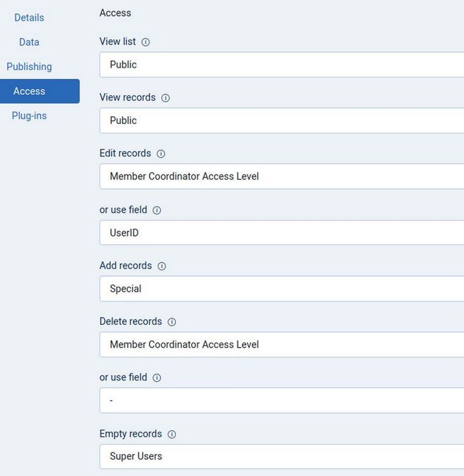Screen dimensions: 464x476
Task: Select the Publishing tab in the sidebar
Action: [29, 67]
